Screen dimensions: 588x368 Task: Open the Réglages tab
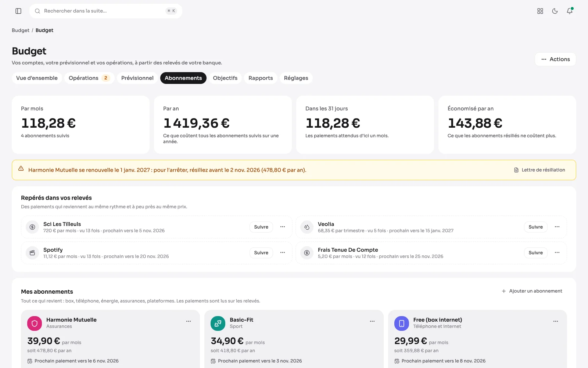(x=296, y=78)
